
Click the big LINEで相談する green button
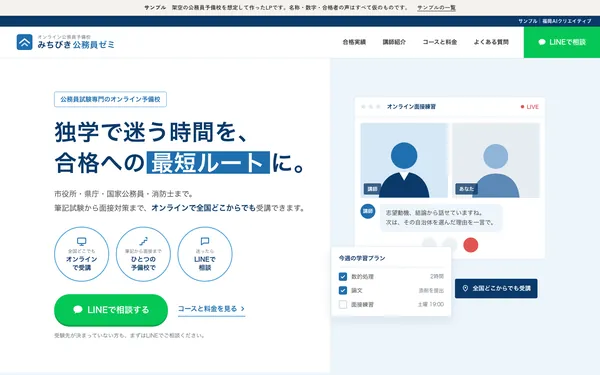(111, 310)
